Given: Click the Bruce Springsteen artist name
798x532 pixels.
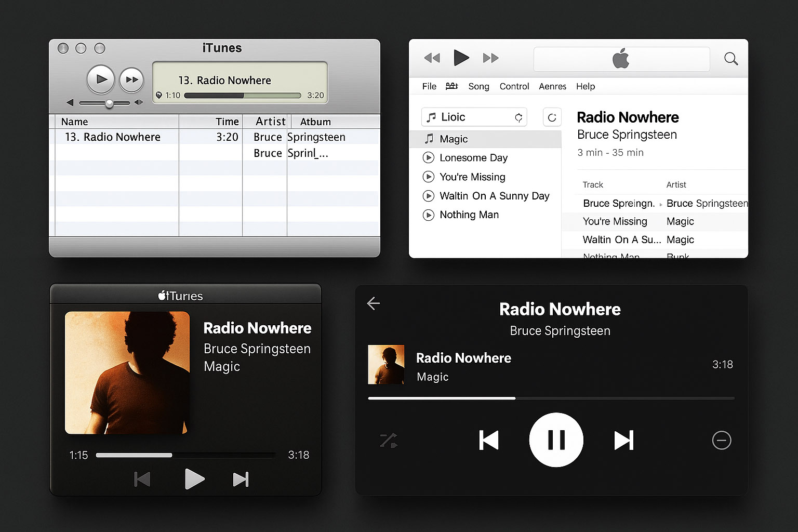Looking at the screenshot, I should pos(627,135).
